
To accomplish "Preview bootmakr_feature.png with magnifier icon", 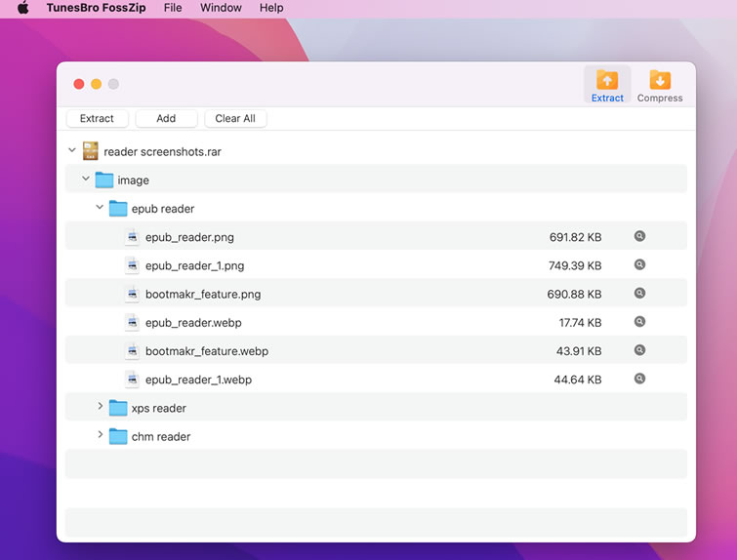I will click(639, 294).
